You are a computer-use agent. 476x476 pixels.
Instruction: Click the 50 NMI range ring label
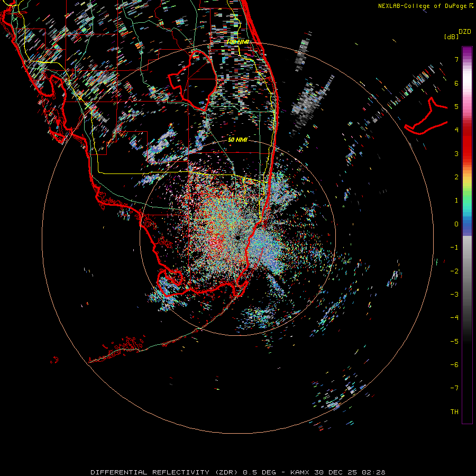[237, 140]
